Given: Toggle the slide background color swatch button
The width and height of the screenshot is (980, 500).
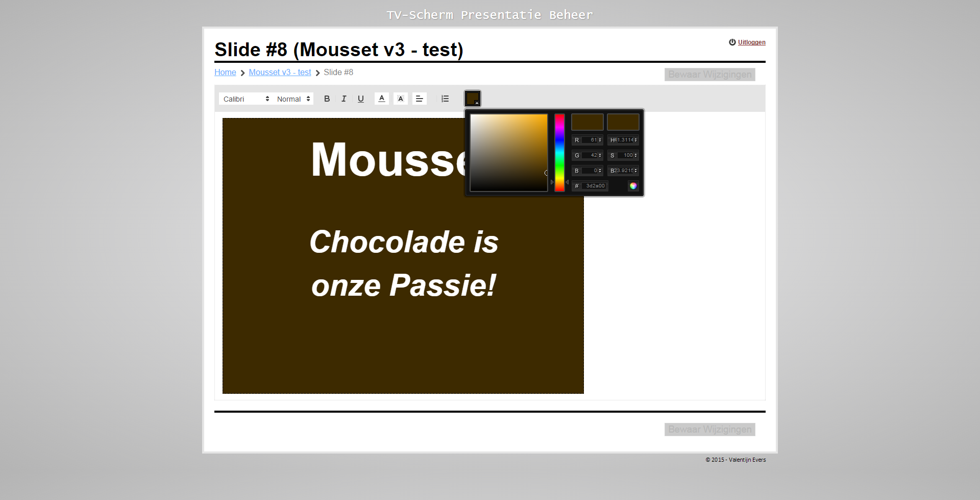Looking at the screenshot, I should (473, 99).
